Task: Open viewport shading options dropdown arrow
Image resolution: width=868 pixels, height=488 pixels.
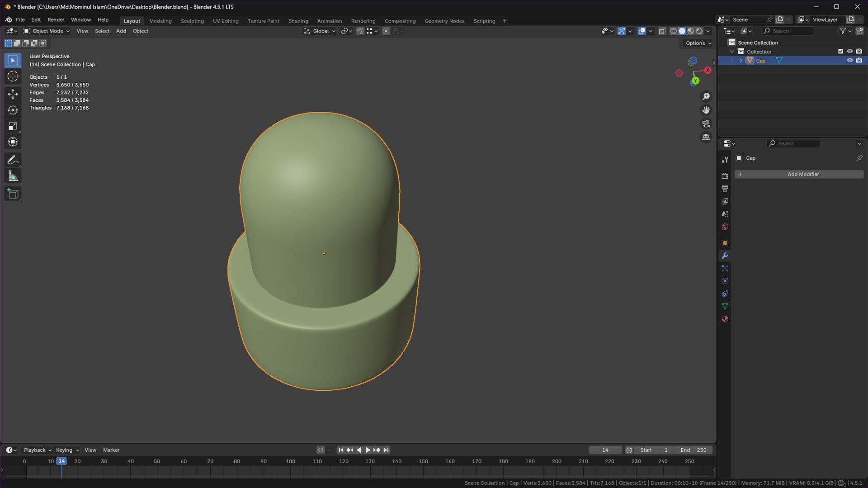Action: [x=708, y=31]
